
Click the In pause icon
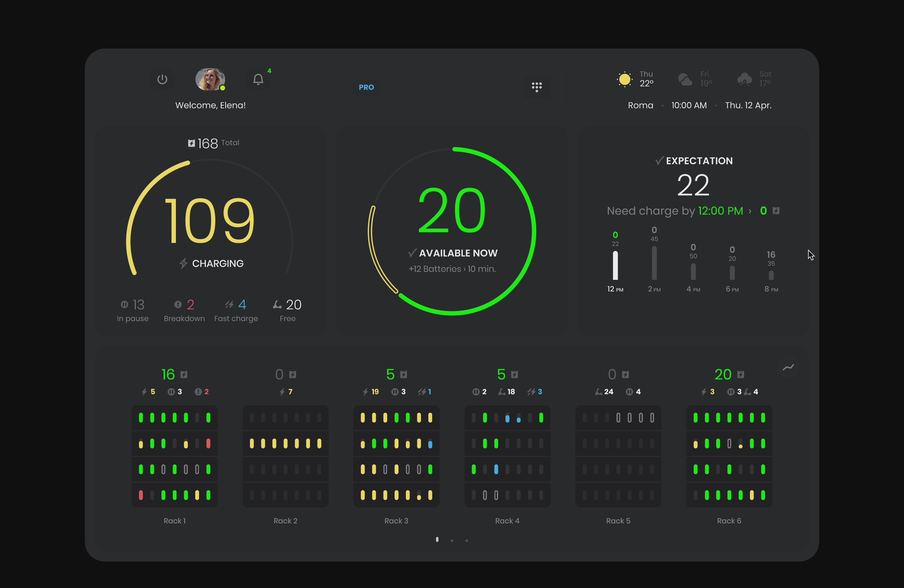tap(124, 304)
